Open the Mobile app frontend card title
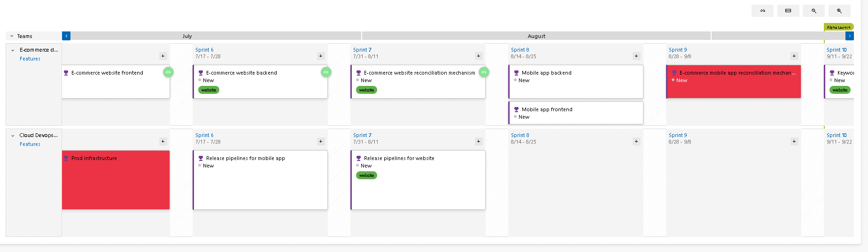 pos(547,109)
